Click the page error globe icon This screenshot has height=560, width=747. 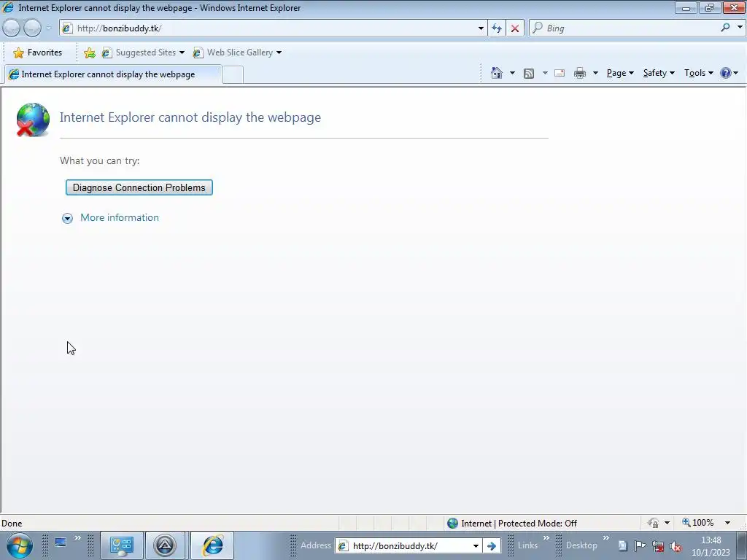[32, 120]
